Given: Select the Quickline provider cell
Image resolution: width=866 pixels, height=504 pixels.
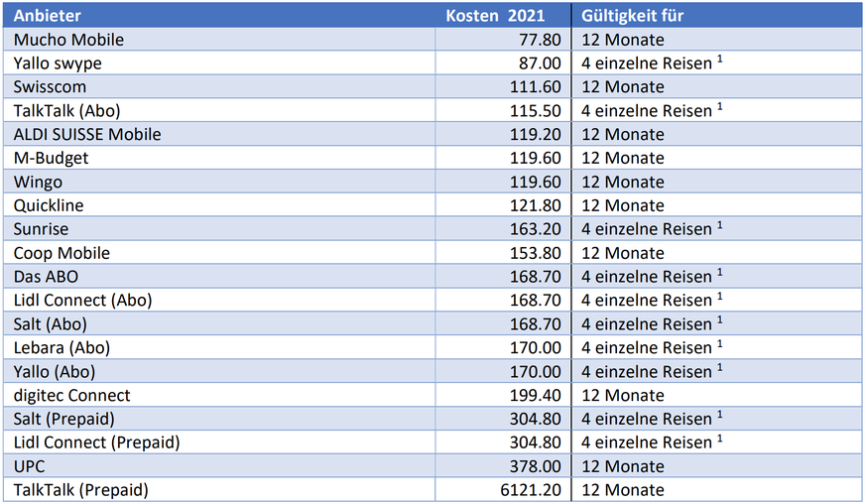Looking at the screenshot, I should pyautogui.click(x=49, y=205).
